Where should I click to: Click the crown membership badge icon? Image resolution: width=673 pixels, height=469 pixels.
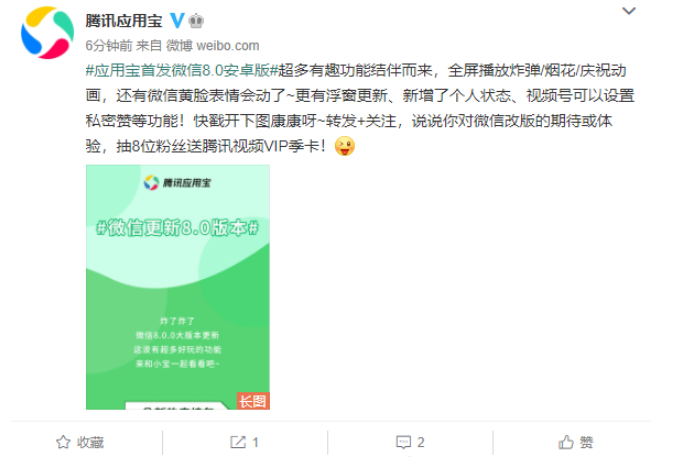pyautogui.click(x=196, y=21)
